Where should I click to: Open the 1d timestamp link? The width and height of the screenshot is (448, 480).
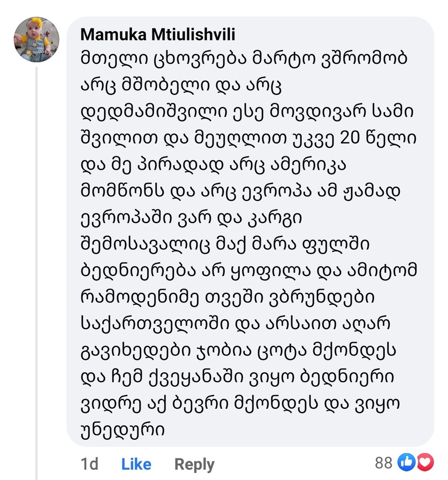[90, 464]
